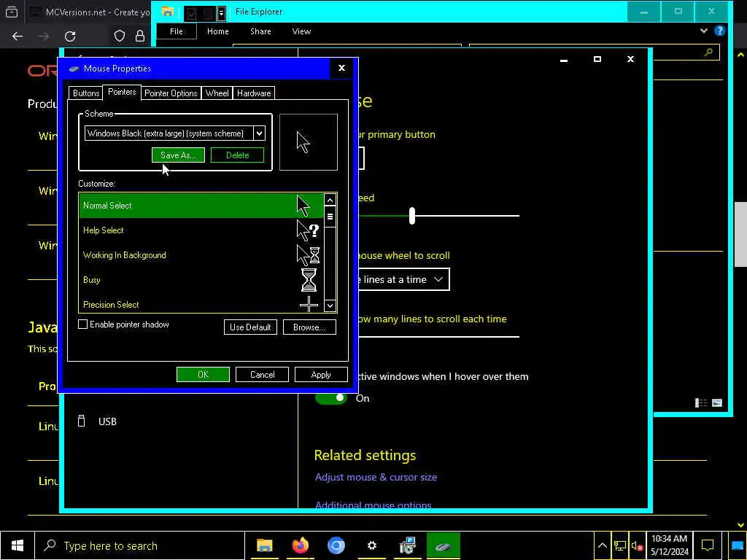Open the Windows Start menu
The image size is (747, 560).
click(x=18, y=545)
